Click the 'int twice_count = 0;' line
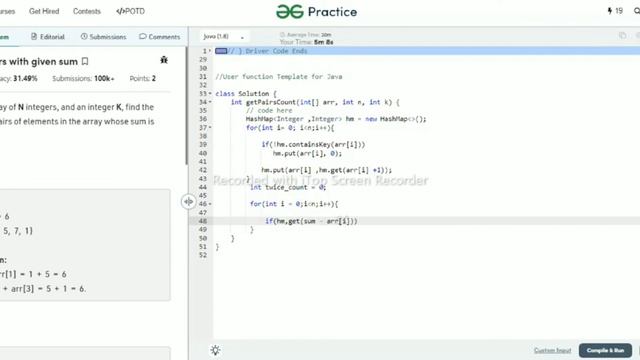This screenshot has width=640, height=360. 288,187
